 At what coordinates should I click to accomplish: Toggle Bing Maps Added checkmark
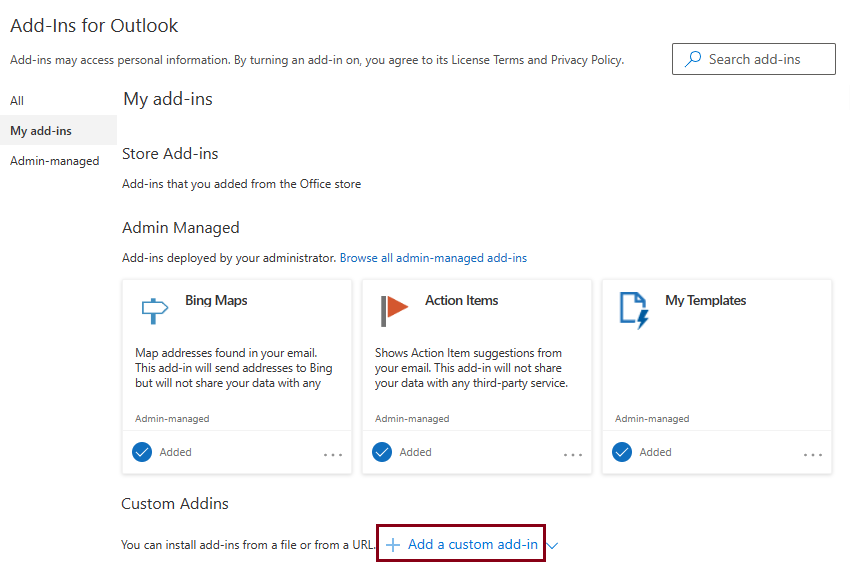coord(142,452)
